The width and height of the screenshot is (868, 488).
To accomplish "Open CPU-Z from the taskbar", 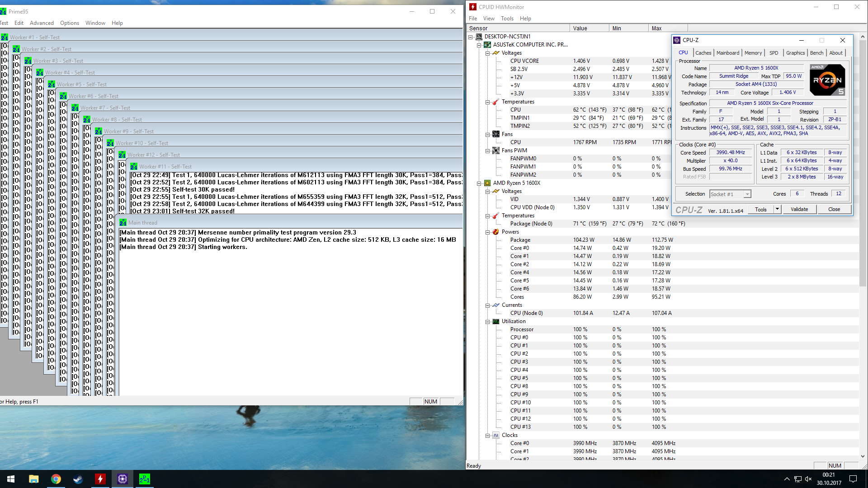I will point(123,479).
